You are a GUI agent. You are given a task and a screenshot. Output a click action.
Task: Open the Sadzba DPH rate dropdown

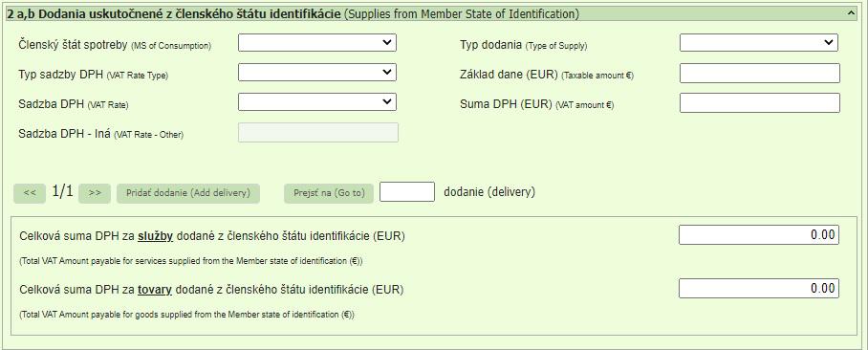317,102
